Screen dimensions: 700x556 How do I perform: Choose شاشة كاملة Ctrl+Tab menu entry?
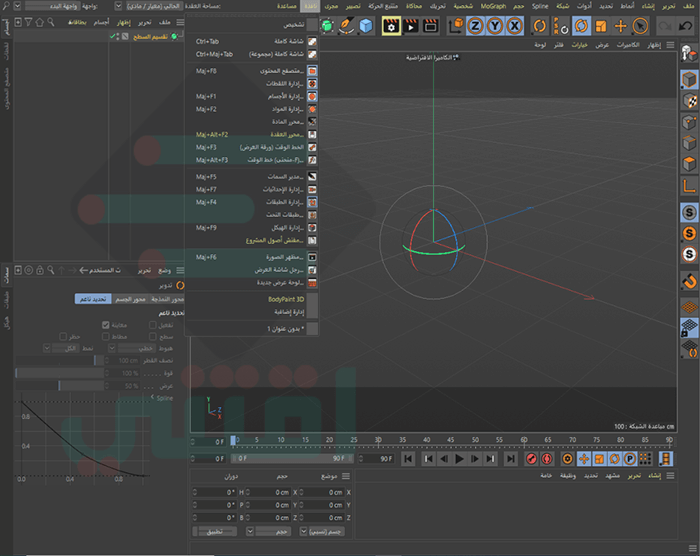coord(251,42)
